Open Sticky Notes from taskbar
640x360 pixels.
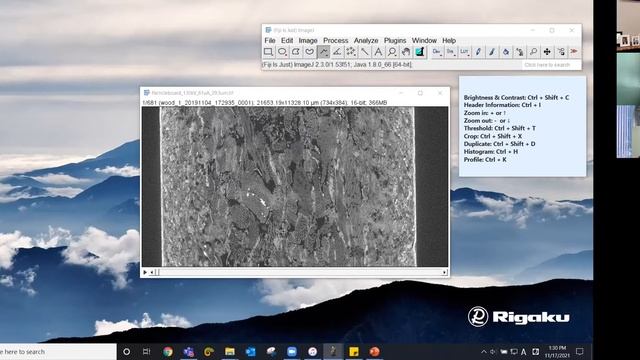click(354, 351)
